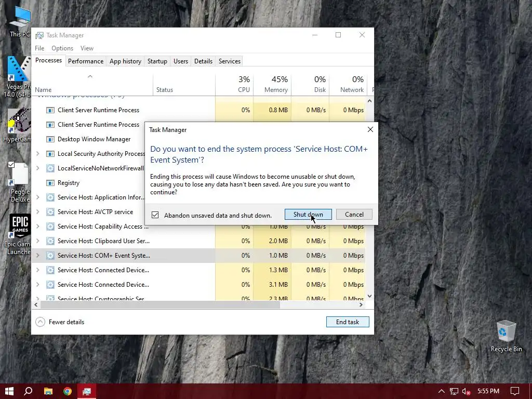This screenshot has width=532, height=399.
Task: Expand Service Host: AVCTP service row
Action: (x=37, y=212)
